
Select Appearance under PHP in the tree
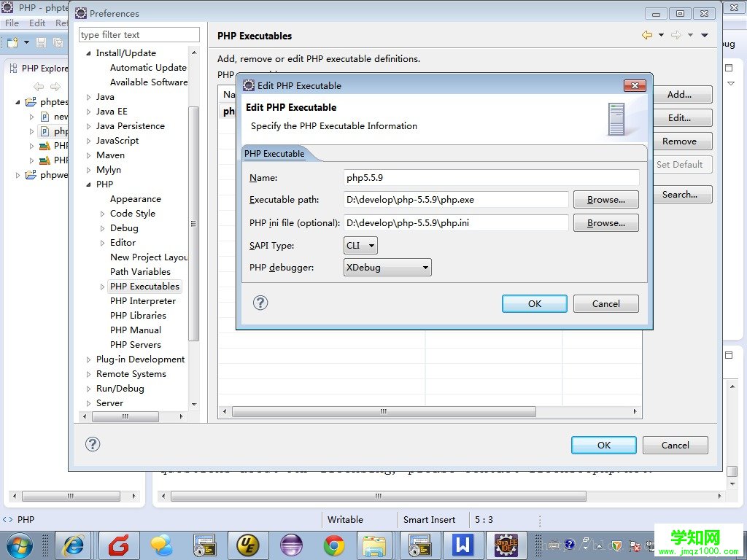pos(135,199)
